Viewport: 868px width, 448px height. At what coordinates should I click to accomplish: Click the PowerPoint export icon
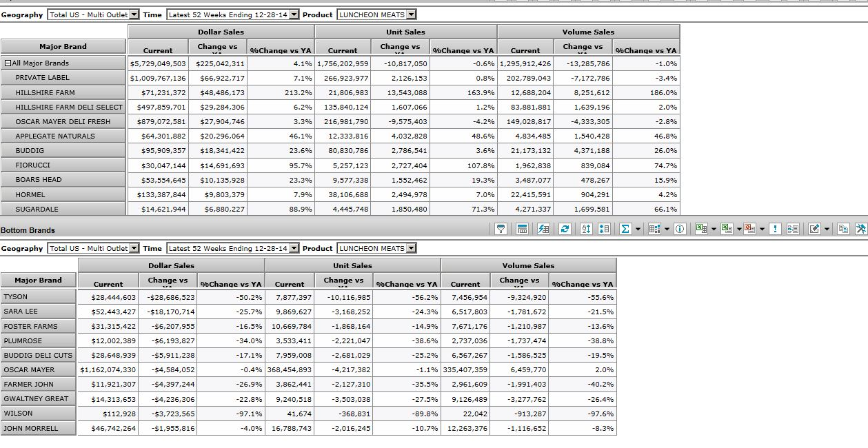749,229
